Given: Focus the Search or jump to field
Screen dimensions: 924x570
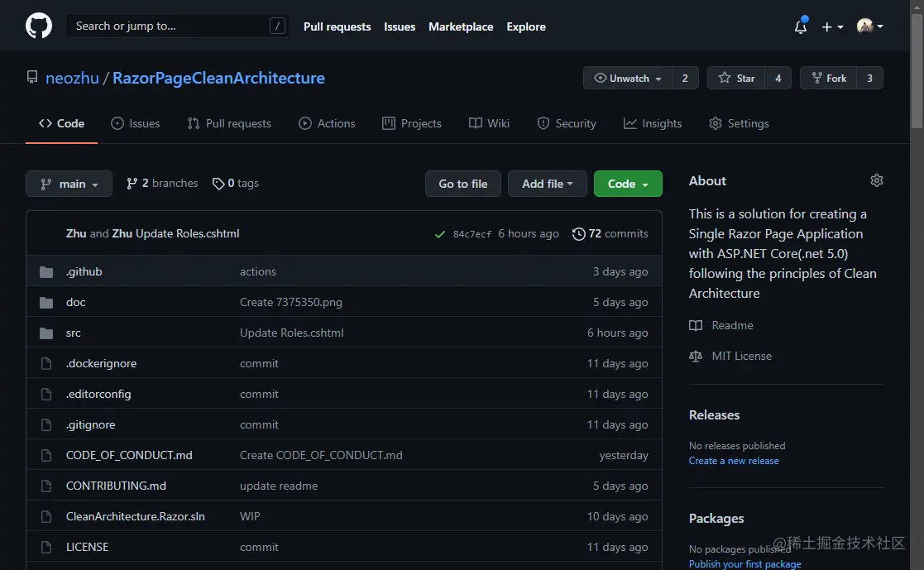Looking at the screenshot, I should point(177,26).
